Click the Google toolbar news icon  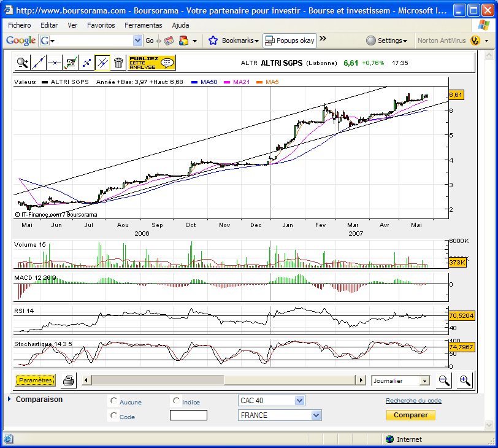tap(169, 41)
